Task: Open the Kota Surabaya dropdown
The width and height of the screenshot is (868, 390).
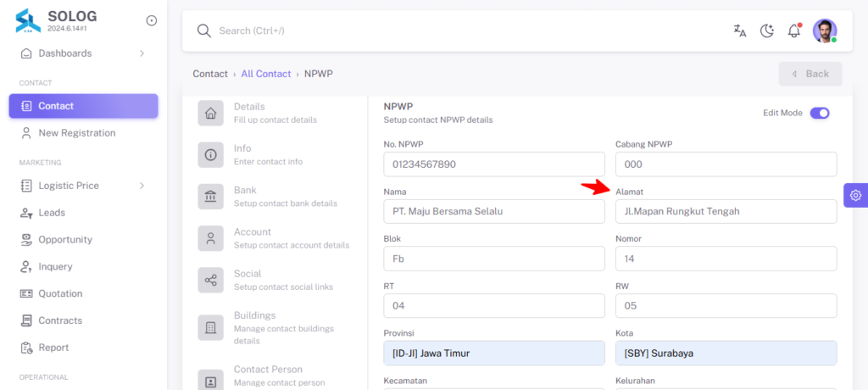Action: click(x=726, y=353)
